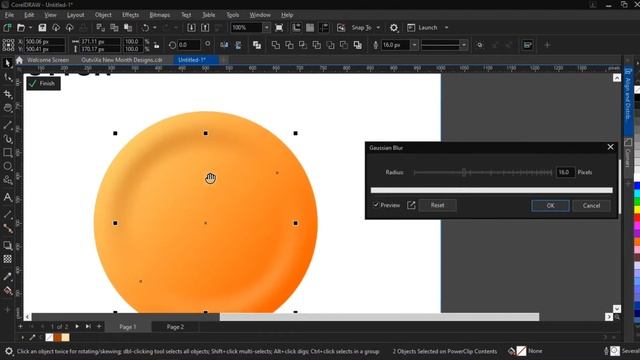Switch to the Welcome Screen tab

(48, 60)
